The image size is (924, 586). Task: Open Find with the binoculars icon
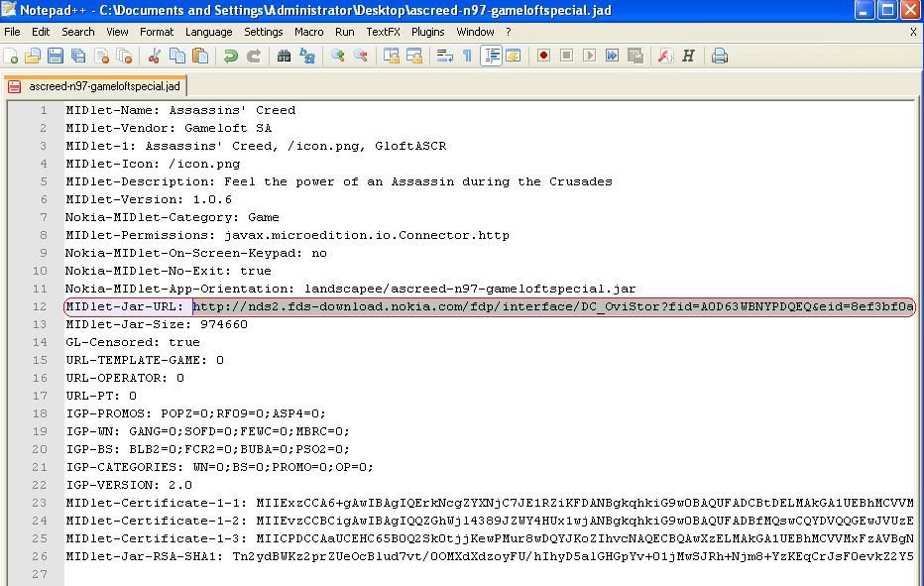284,56
